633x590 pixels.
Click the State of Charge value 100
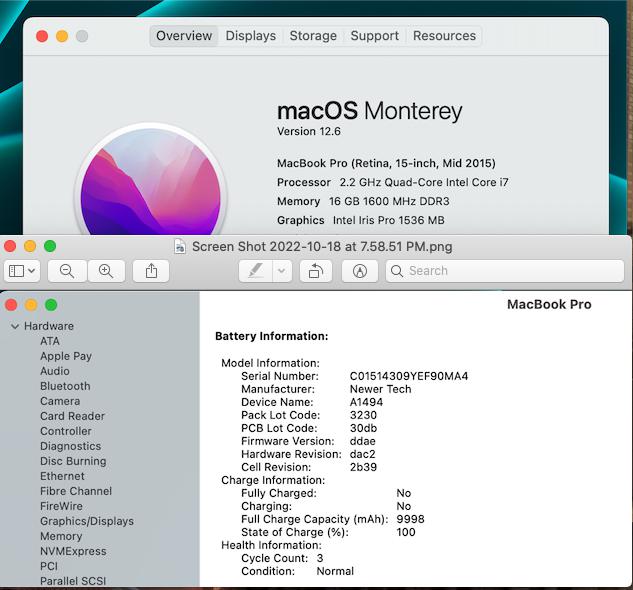[x=406, y=532]
